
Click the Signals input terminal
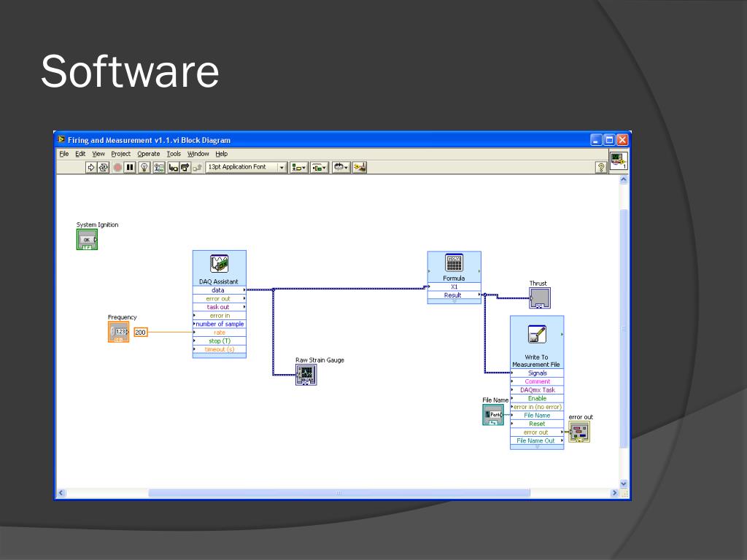click(537, 373)
